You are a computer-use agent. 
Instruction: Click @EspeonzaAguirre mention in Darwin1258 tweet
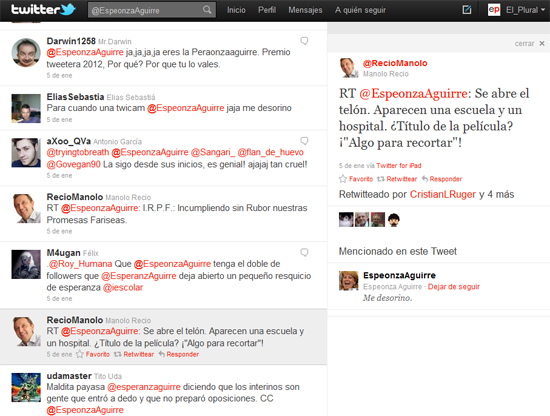tap(85, 52)
